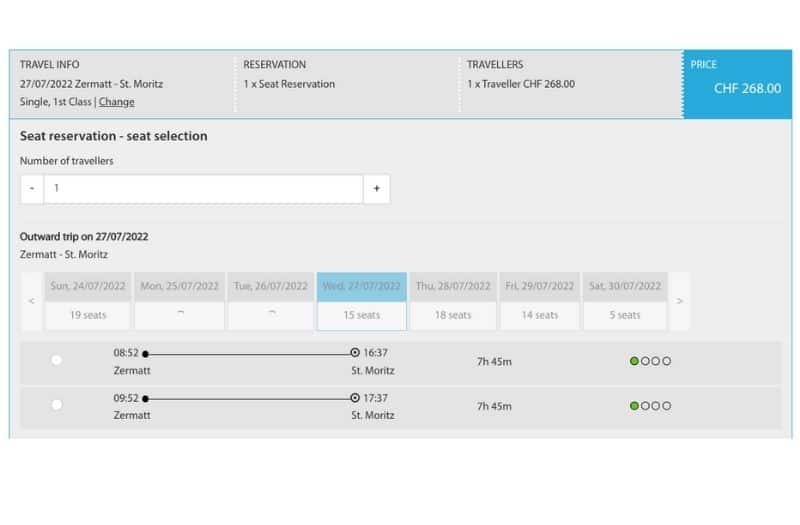Click the 09:52 departure dot on route line
This screenshot has height=525, width=800.
(146, 398)
